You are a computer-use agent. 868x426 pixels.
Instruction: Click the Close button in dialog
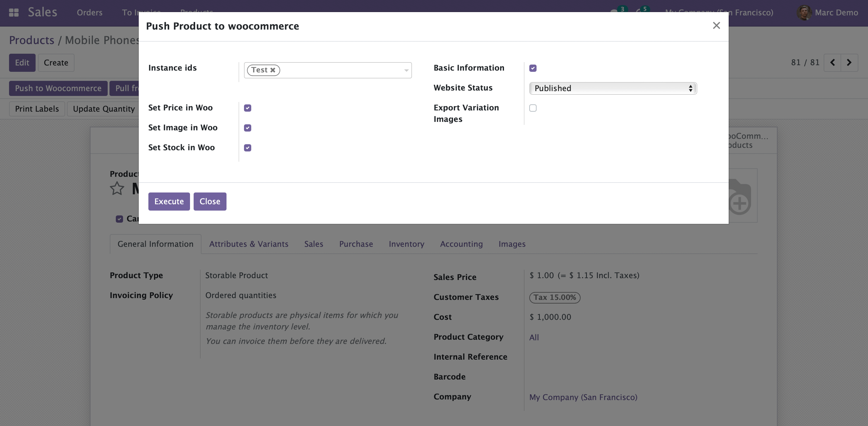click(x=210, y=202)
